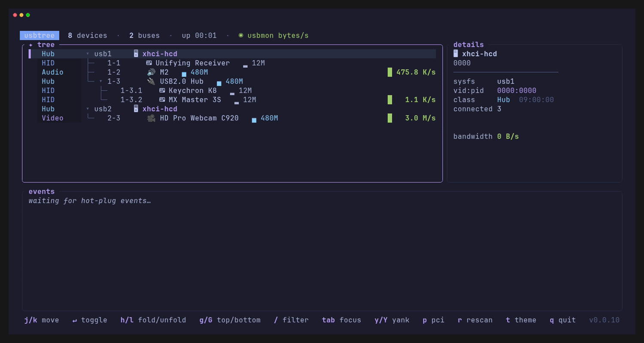
Task: Click the bandwidth value 0 B/s
Action: point(508,136)
